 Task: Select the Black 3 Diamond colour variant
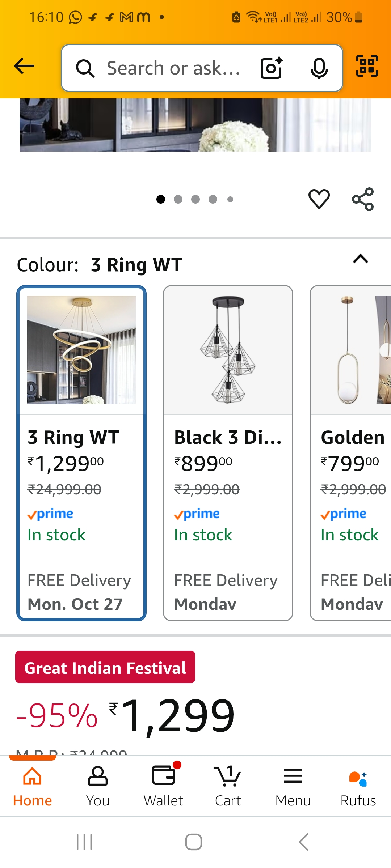coord(227,448)
